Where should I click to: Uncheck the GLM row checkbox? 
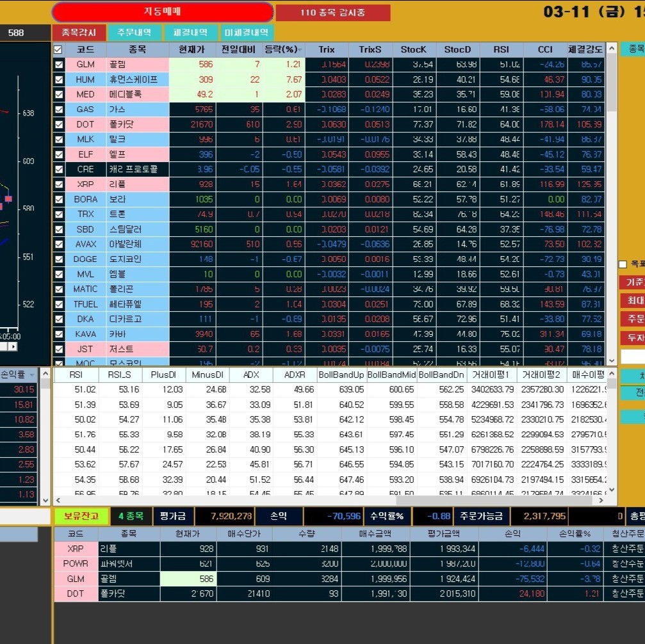pos(59,65)
